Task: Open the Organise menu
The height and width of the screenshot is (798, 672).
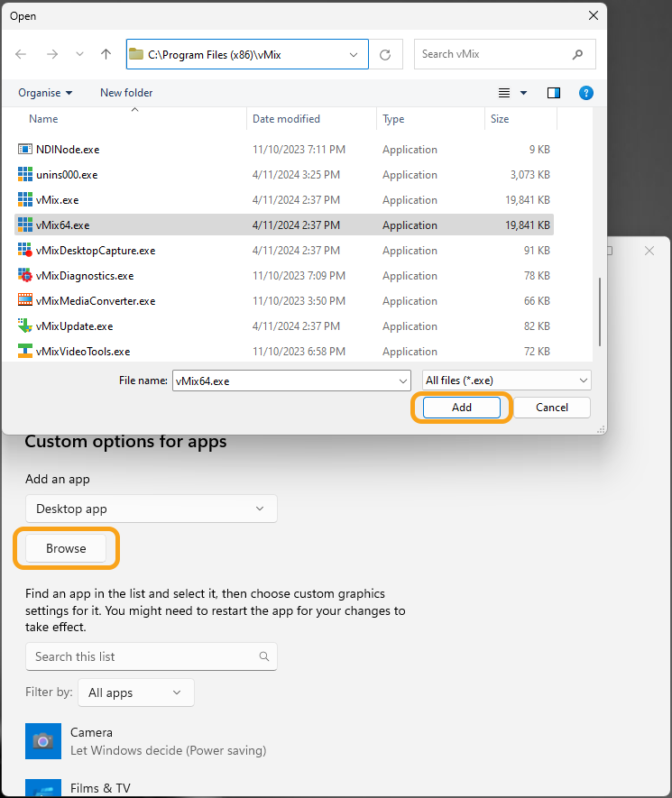Action: pyautogui.click(x=45, y=93)
